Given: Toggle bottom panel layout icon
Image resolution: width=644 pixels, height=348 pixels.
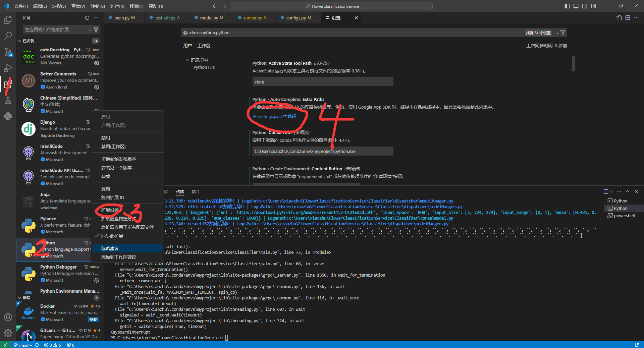Looking at the screenshot, I should click(576, 6).
